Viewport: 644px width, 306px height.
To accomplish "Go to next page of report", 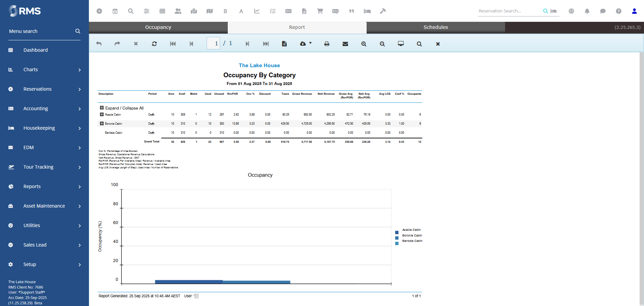I will [247, 44].
